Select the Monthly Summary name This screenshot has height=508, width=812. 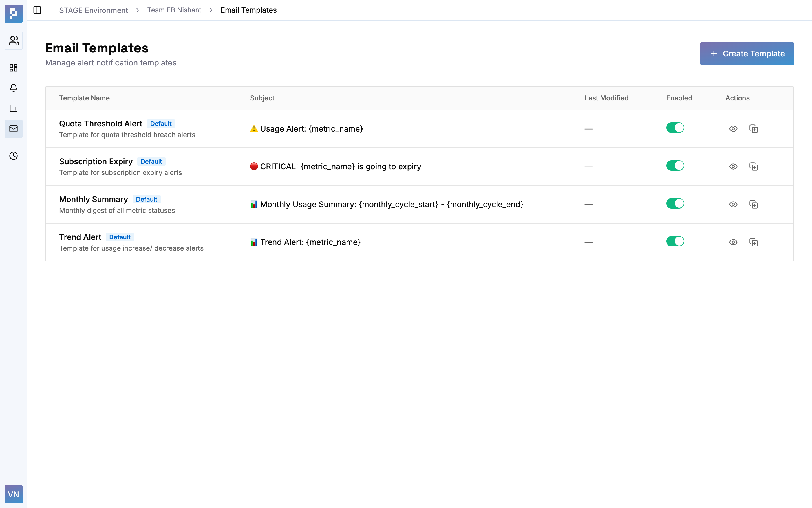pyautogui.click(x=93, y=199)
